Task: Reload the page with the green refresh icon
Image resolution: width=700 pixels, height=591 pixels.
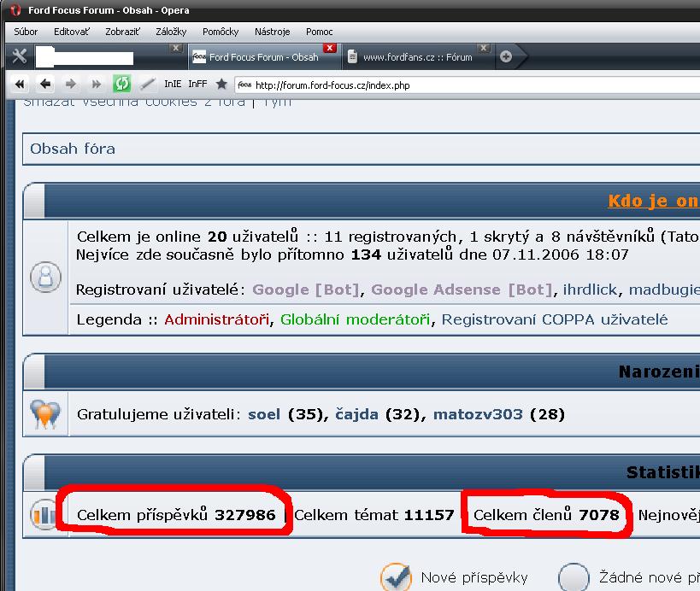Action: click(x=122, y=84)
